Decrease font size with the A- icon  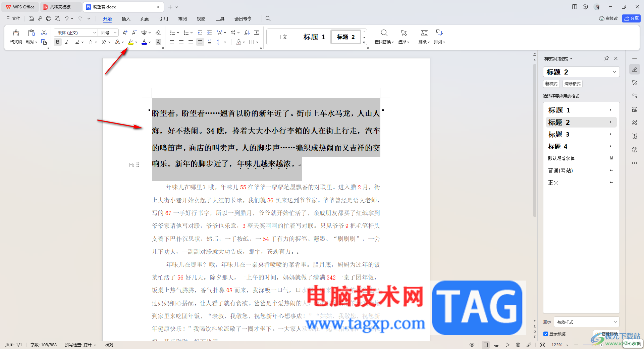pos(134,33)
